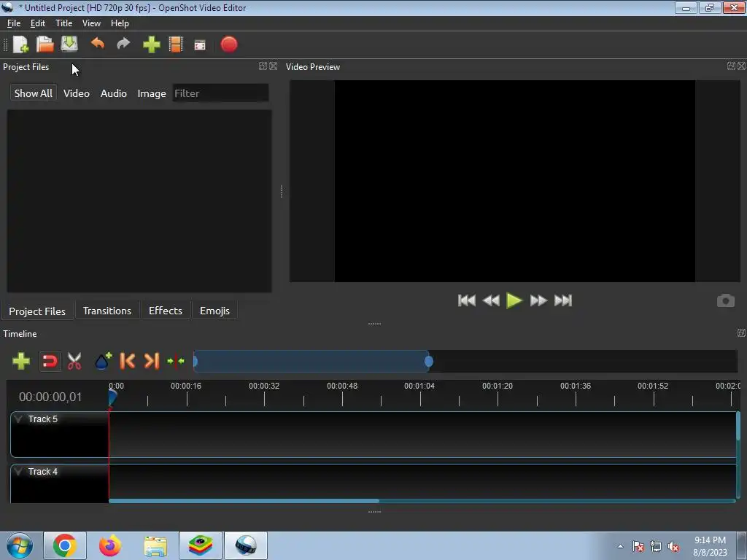
Task: Redo the last undone action
Action: pyautogui.click(x=123, y=44)
